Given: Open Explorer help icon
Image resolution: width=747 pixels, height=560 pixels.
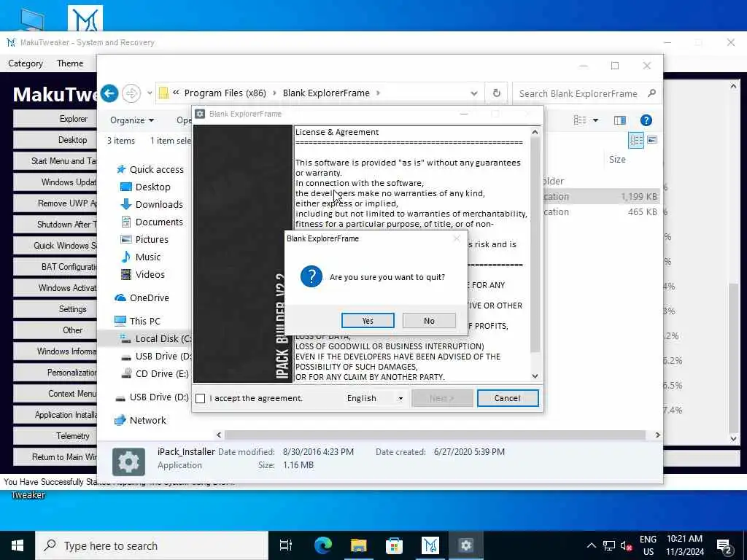Looking at the screenshot, I should (646, 120).
